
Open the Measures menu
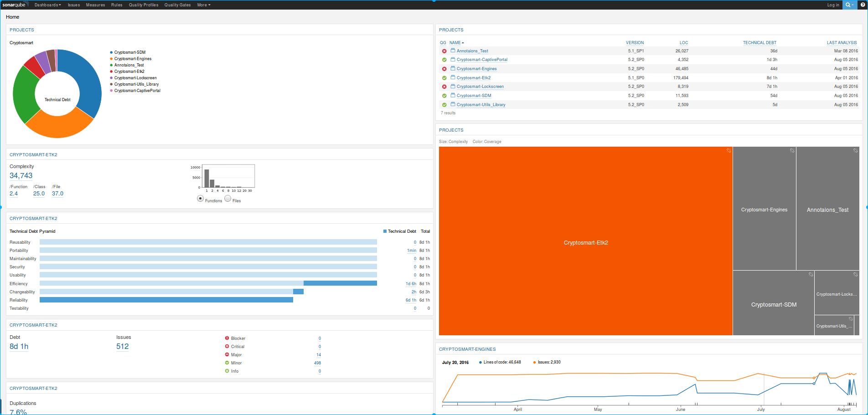[x=95, y=5]
